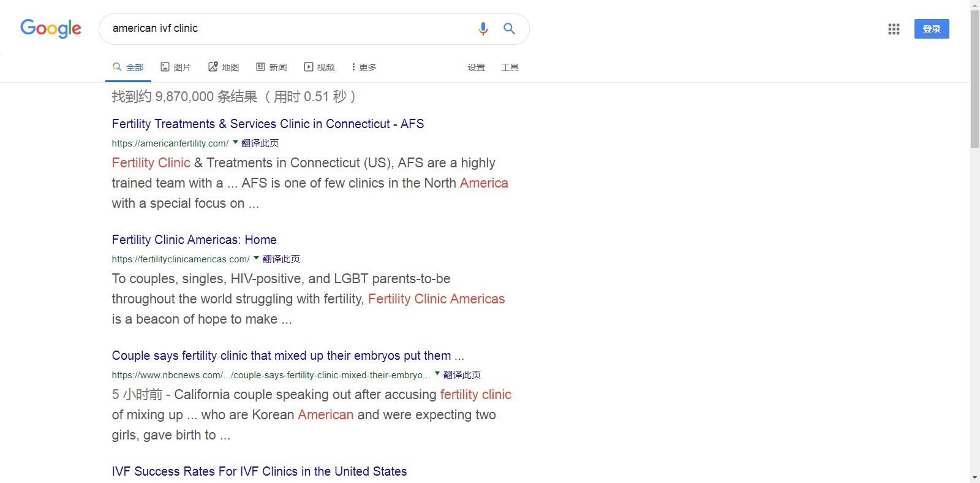Click the Google logo
Viewport: 980px width, 483px height.
51,28
